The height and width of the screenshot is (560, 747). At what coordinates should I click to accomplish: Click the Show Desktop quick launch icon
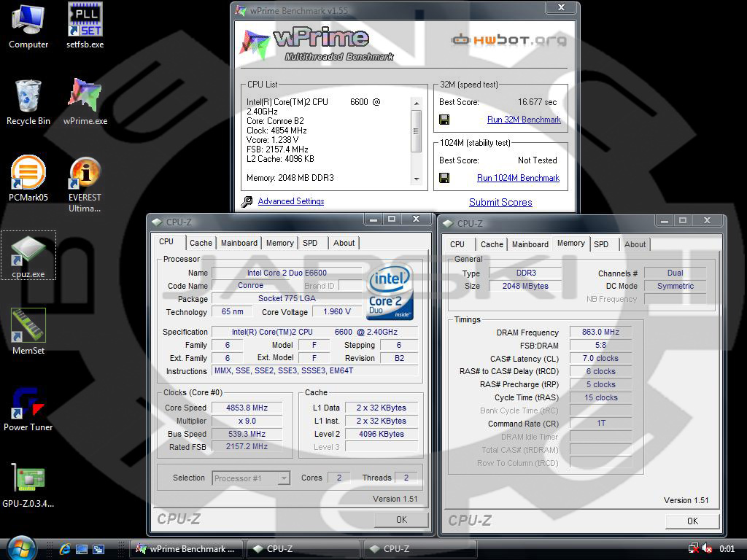pos(82,549)
